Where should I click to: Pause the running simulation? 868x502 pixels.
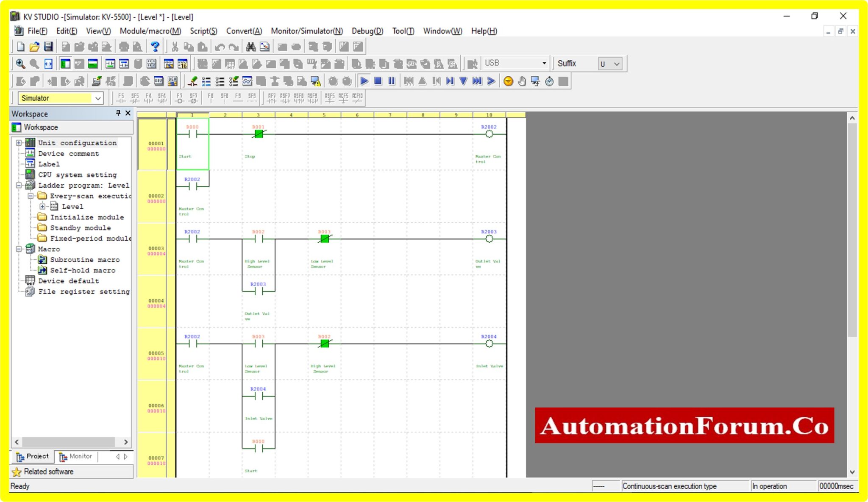392,80
